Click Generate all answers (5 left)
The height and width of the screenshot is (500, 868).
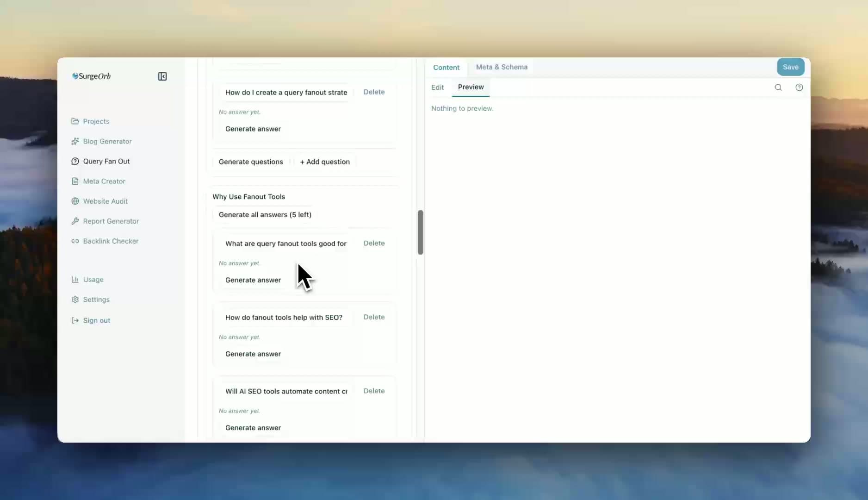(x=265, y=214)
